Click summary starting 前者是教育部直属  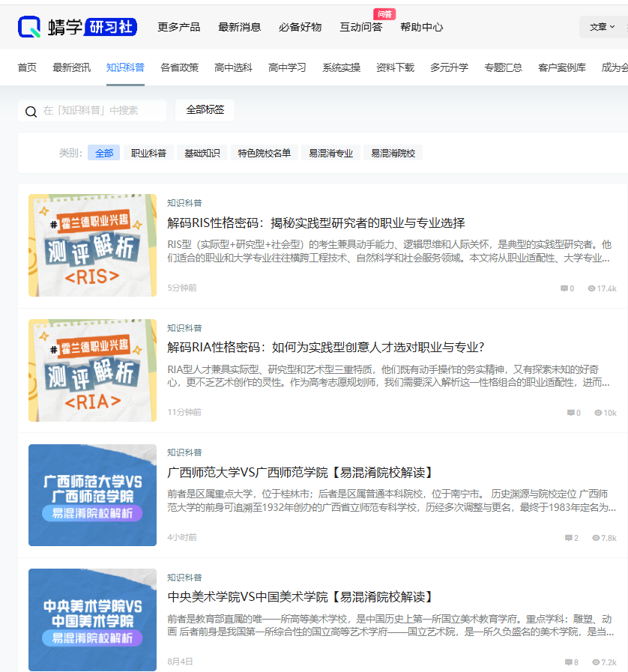point(390,626)
